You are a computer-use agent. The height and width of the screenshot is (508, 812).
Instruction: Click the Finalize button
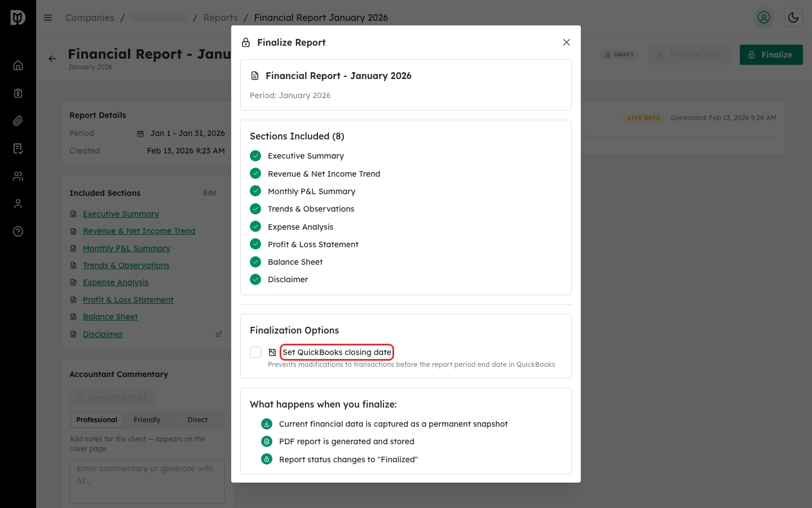[x=771, y=54]
